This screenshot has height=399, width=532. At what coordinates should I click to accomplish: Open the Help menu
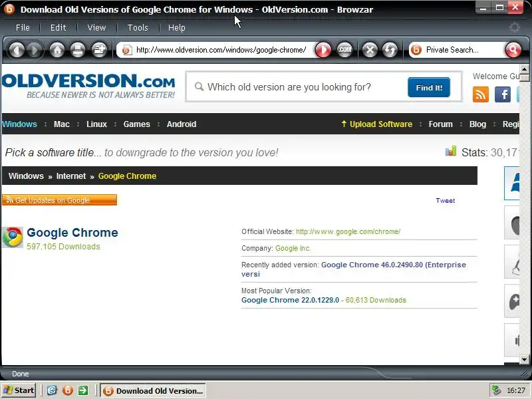click(177, 27)
